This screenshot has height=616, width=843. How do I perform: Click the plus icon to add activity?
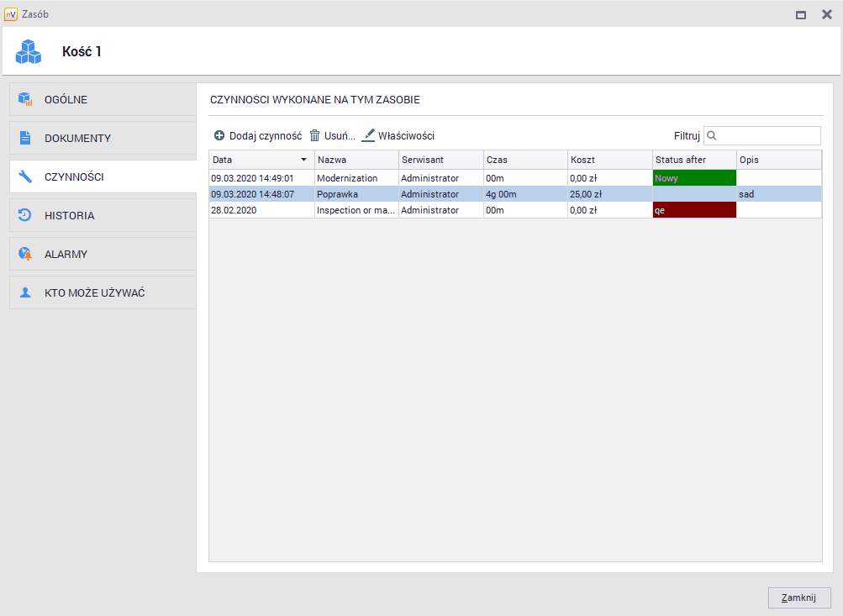[219, 135]
